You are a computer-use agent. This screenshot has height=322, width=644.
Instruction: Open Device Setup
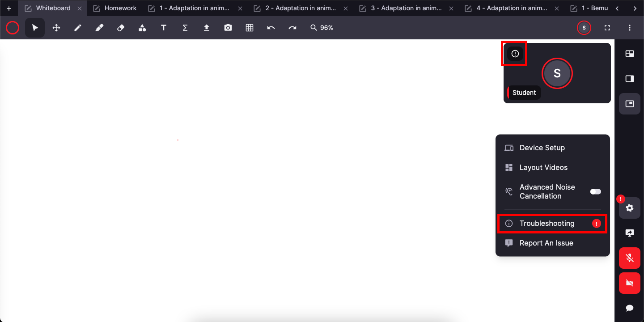tap(542, 148)
